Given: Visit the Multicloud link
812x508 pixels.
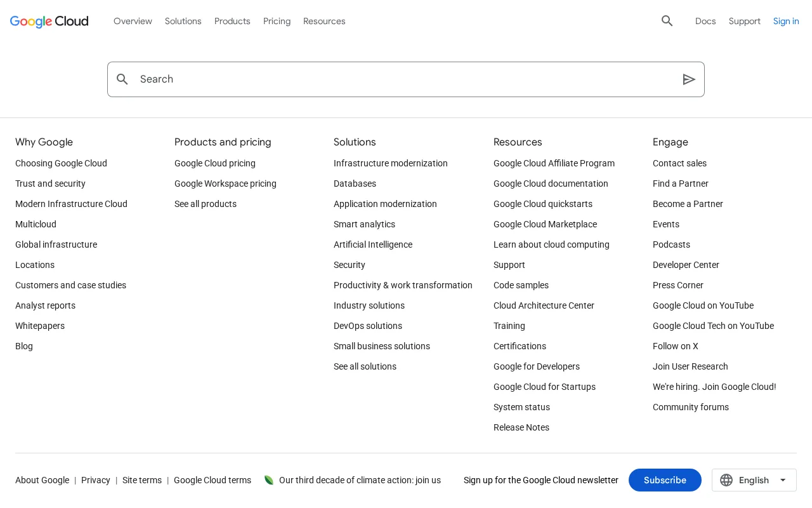Looking at the screenshot, I should (36, 224).
